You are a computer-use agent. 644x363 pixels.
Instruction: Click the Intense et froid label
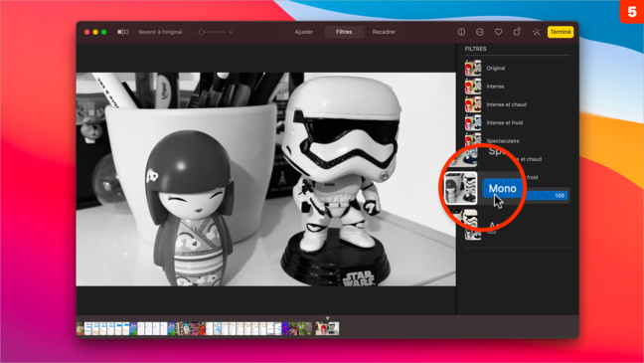(x=505, y=122)
